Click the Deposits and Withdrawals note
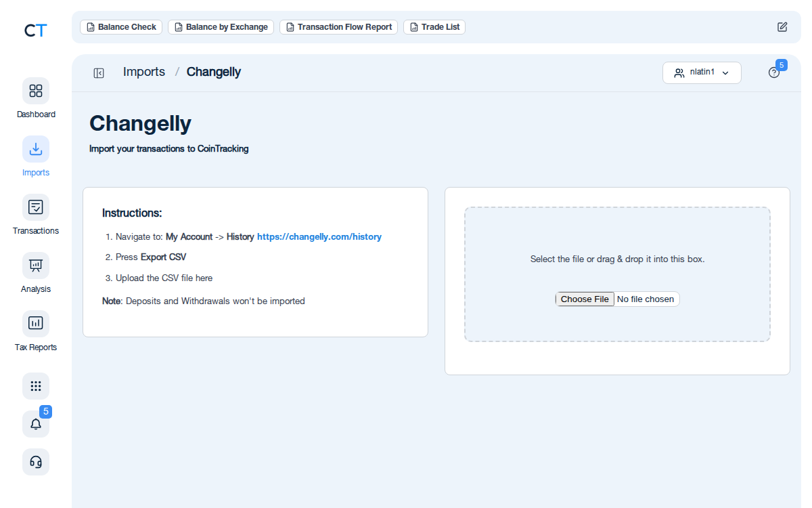The image size is (812, 508). [204, 301]
